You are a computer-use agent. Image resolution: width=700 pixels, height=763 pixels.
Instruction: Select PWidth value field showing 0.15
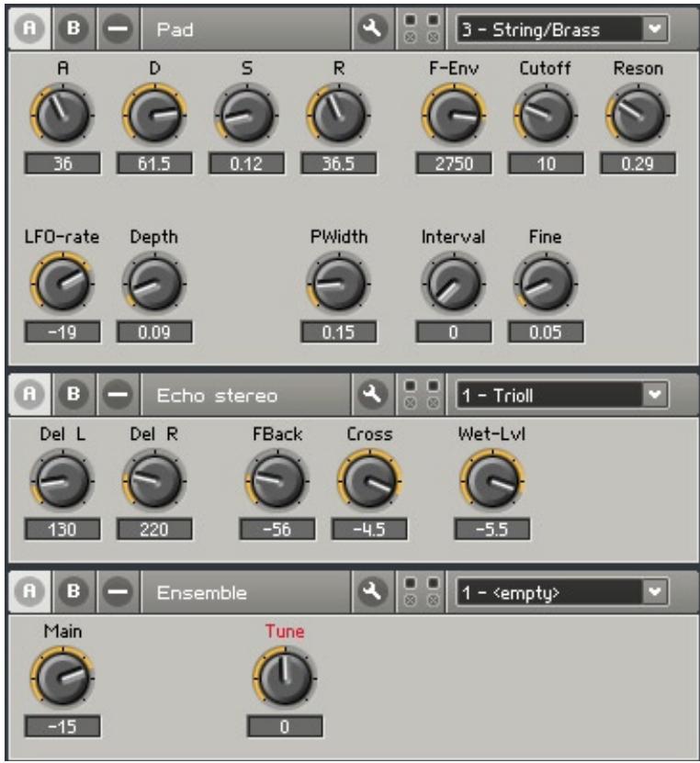(x=339, y=332)
